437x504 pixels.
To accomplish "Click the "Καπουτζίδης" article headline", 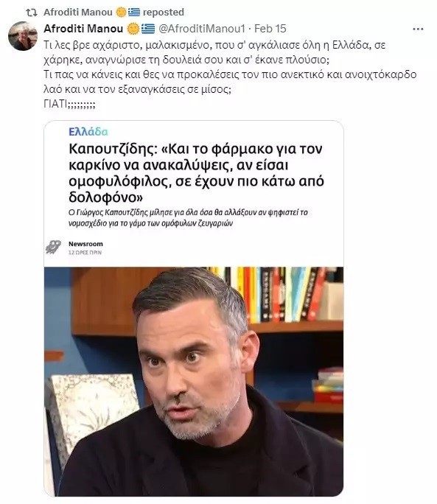I will click(196, 173).
